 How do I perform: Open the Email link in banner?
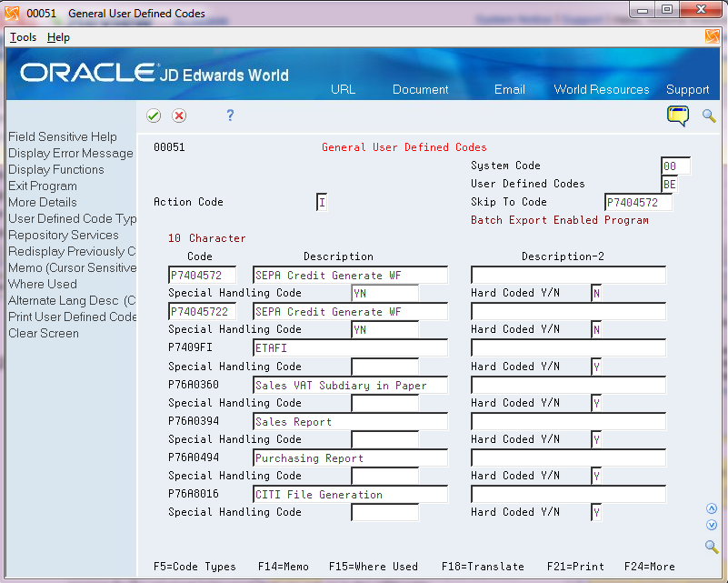509,89
